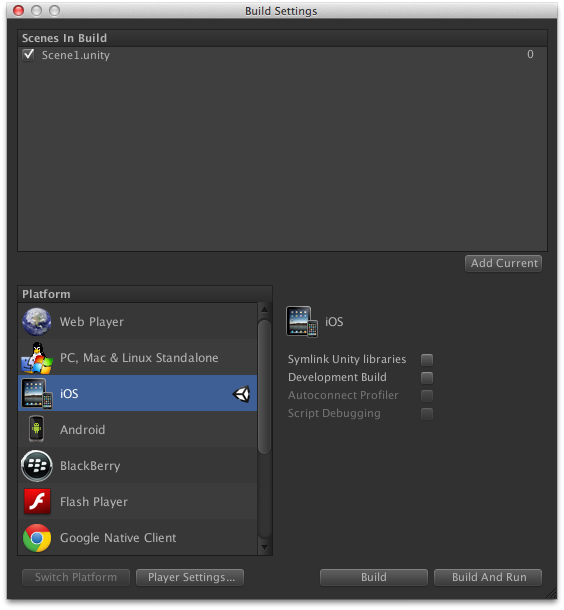
Task: Click the platform list scroll down arrow
Action: click(x=264, y=547)
